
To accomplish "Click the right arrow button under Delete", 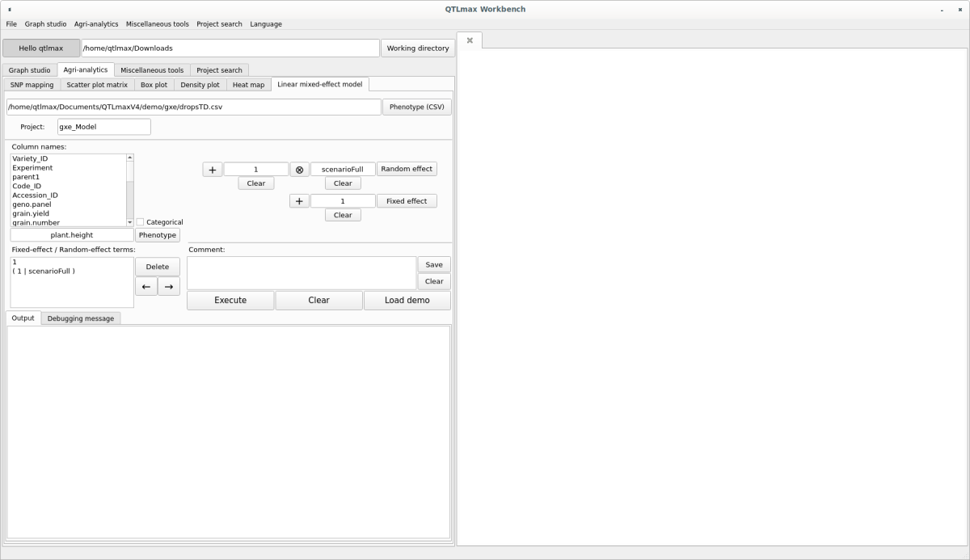I will pos(168,287).
